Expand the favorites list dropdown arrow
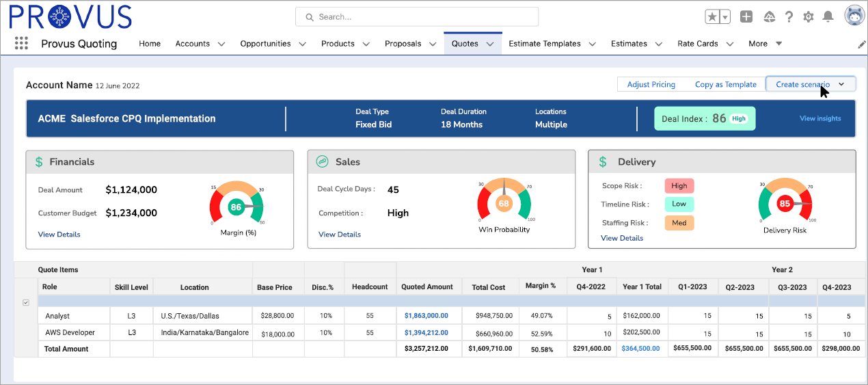This screenshot has height=385, width=868. point(725,17)
